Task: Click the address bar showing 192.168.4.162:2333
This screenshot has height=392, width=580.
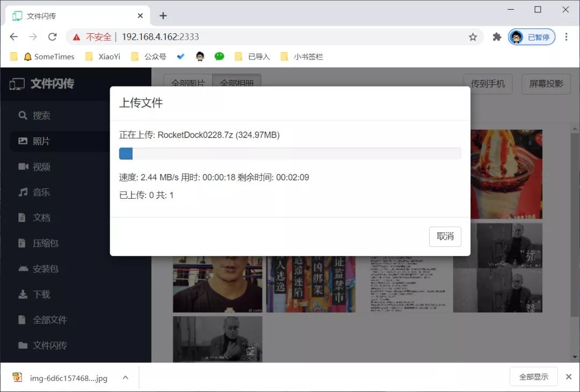Action: [274, 37]
